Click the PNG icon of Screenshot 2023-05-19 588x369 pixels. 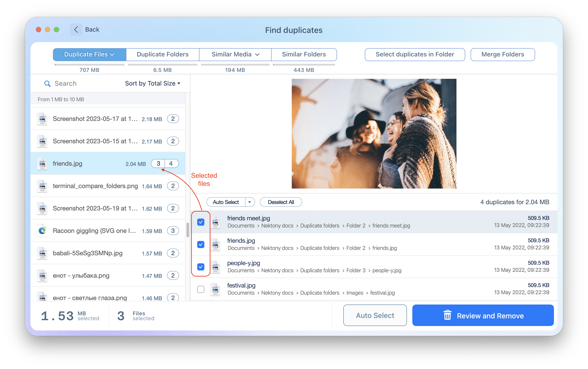[x=42, y=208]
